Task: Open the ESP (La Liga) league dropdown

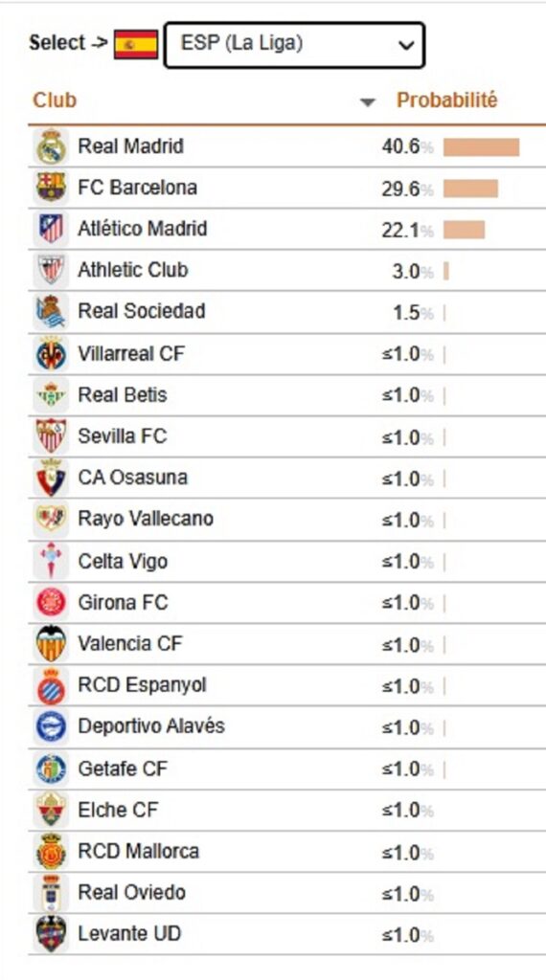Action: point(294,45)
